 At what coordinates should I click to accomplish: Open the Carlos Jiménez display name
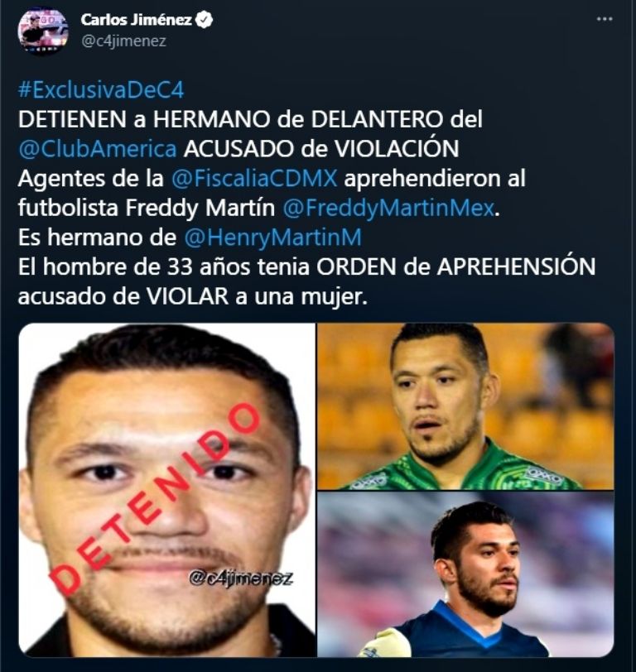pos(137,20)
